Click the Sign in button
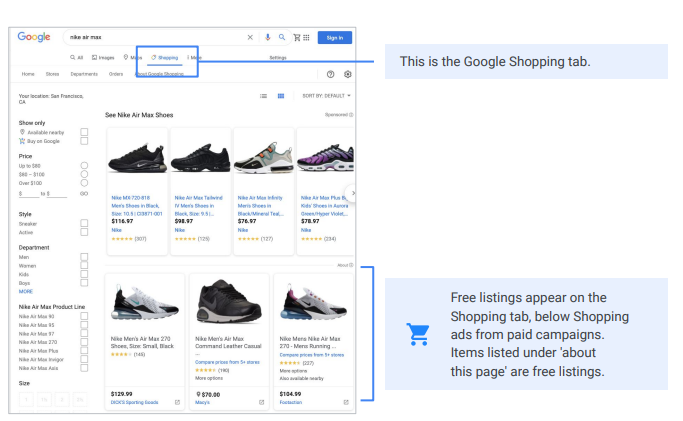The height and width of the screenshot is (421, 683). click(335, 38)
